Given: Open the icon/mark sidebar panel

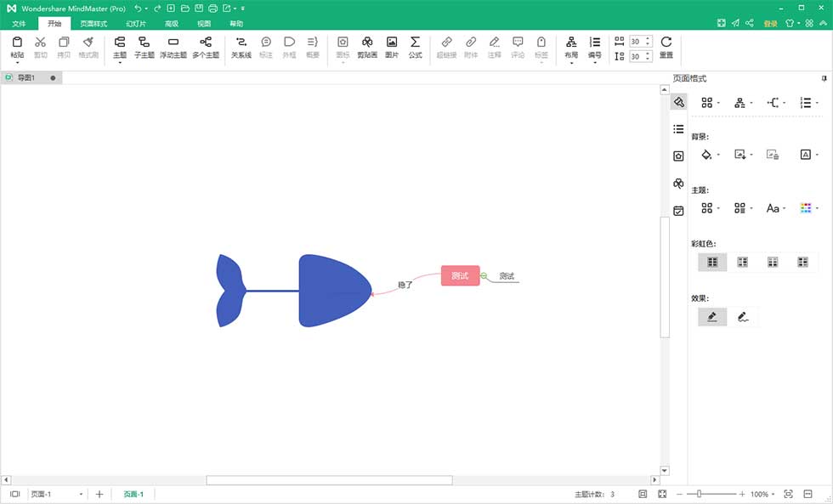Looking at the screenshot, I should point(678,156).
